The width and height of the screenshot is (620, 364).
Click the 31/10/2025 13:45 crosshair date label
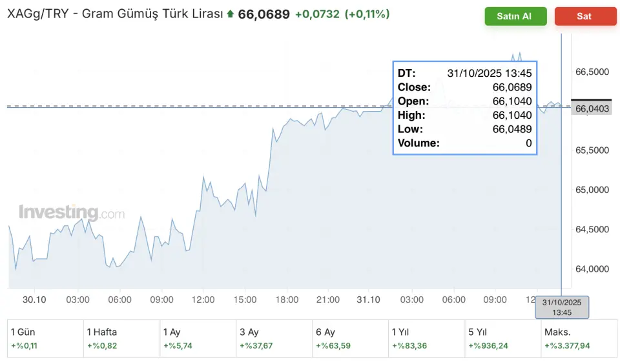[x=562, y=307]
